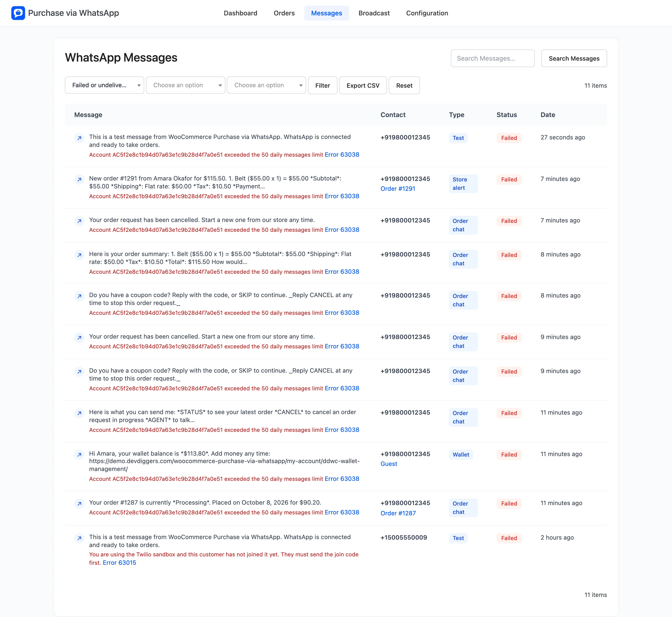This screenshot has width=672, height=617.
Task: Click arrow icon beside 'Here is what you can send me' message
Action: [79, 413]
